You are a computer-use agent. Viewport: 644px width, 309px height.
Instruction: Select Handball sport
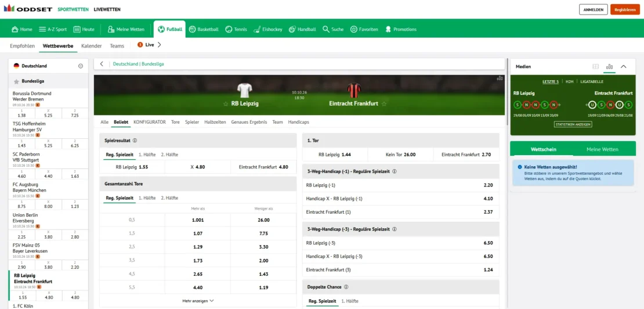(x=302, y=29)
